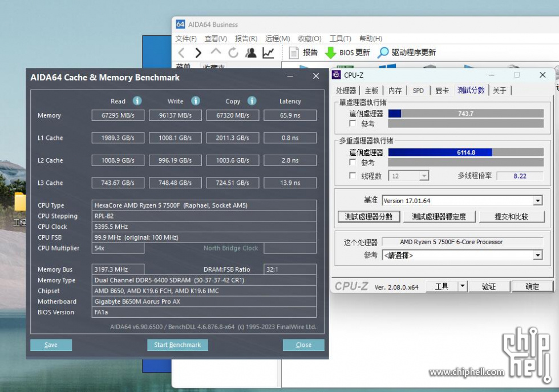Image resolution: width=559 pixels, height=392 pixels.
Task: Switch to CPU-Z 内存 tab
Action: pyautogui.click(x=395, y=91)
